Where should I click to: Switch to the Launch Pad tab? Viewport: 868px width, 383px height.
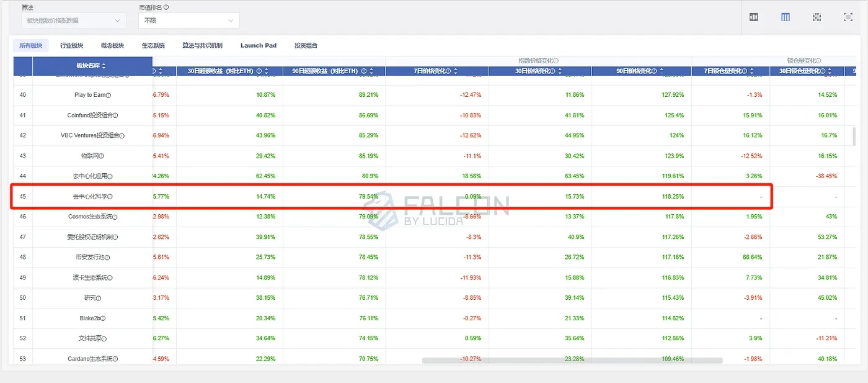tap(259, 45)
